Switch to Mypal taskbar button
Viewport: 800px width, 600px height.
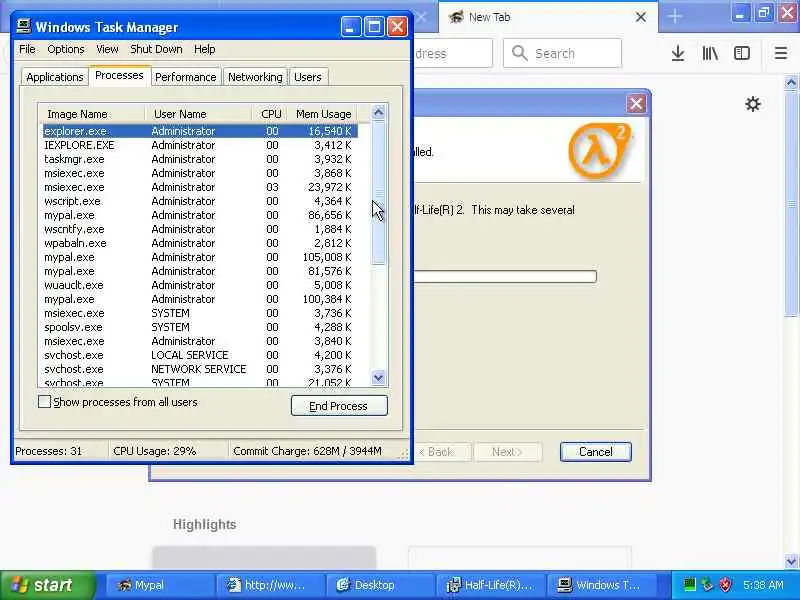point(159,585)
